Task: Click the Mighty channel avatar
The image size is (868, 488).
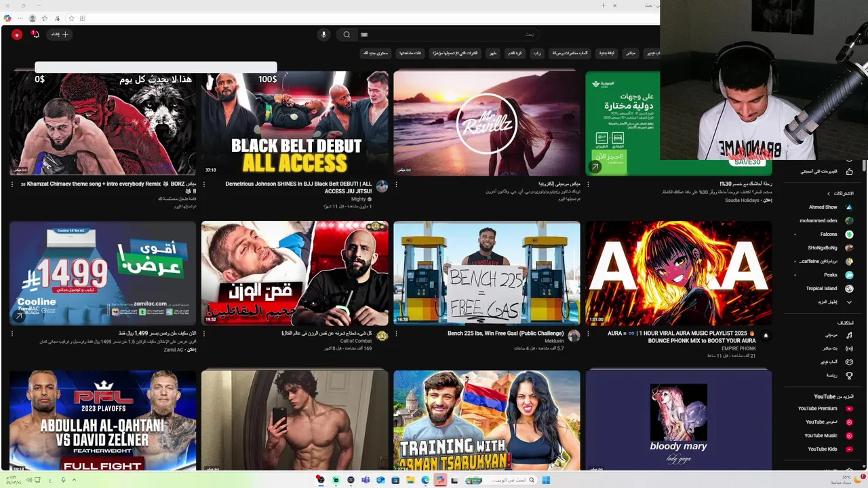Action: tap(382, 186)
